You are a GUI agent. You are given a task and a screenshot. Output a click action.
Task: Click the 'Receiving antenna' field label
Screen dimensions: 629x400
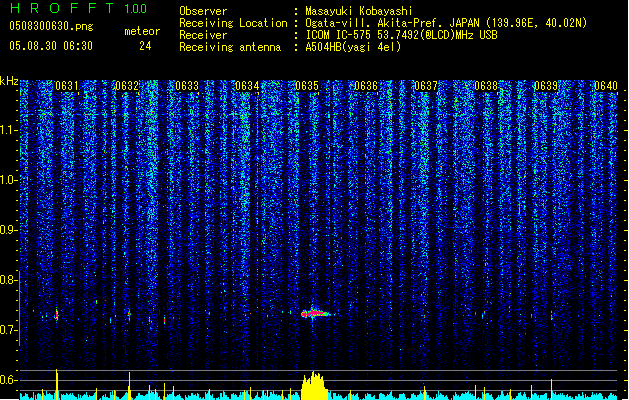(230, 47)
